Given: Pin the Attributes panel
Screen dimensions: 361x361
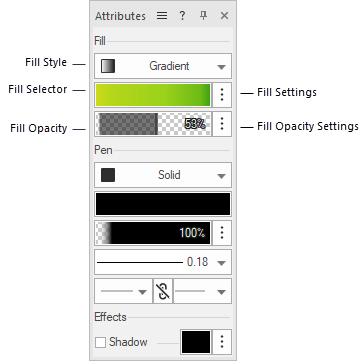Looking at the screenshot, I should click(x=203, y=16).
